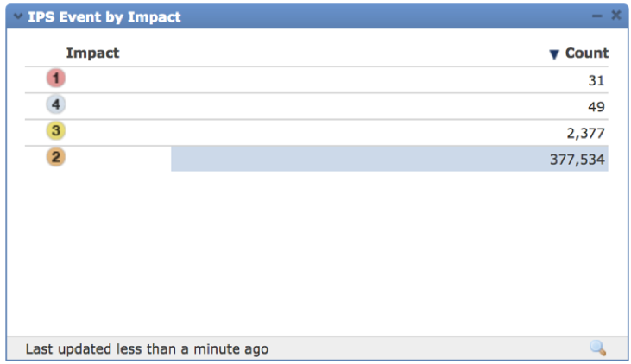Image resolution: width=631 pixels, height=364 pixels.
Task: Select the count value 2,377
Action: click(586, 133)
